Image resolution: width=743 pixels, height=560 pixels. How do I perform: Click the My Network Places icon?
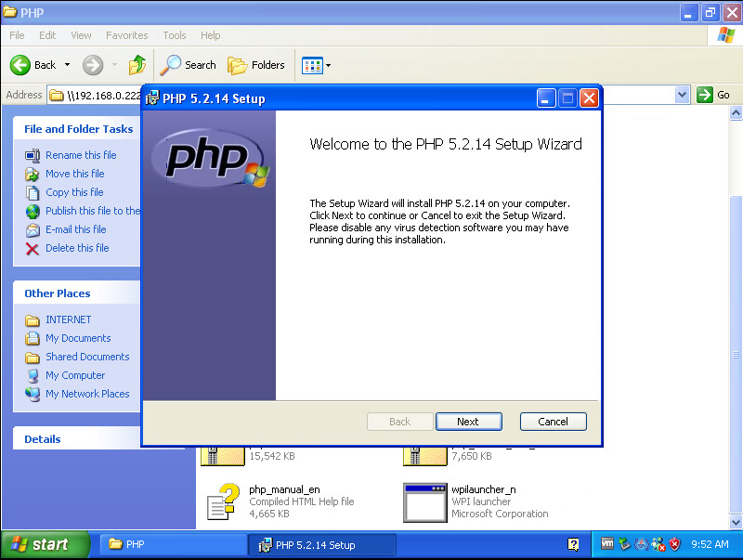pos(33,394)
